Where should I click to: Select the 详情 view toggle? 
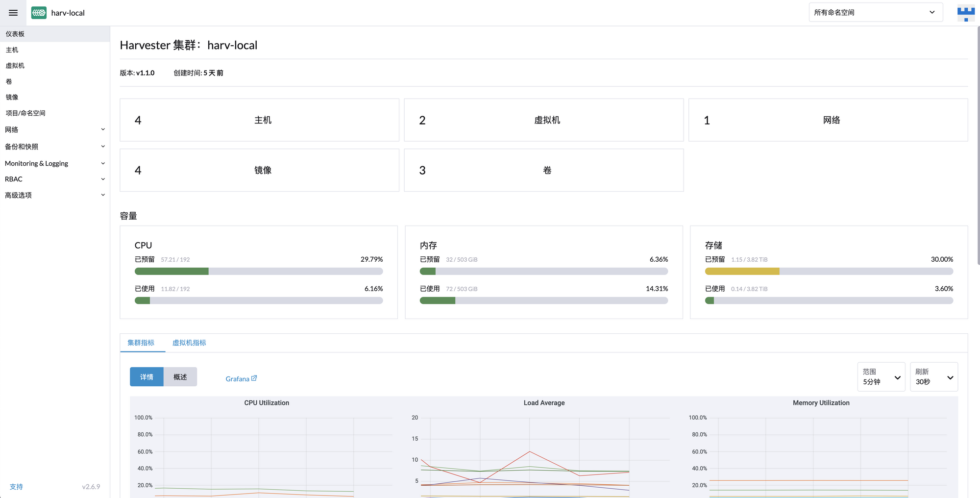[147, 376]
